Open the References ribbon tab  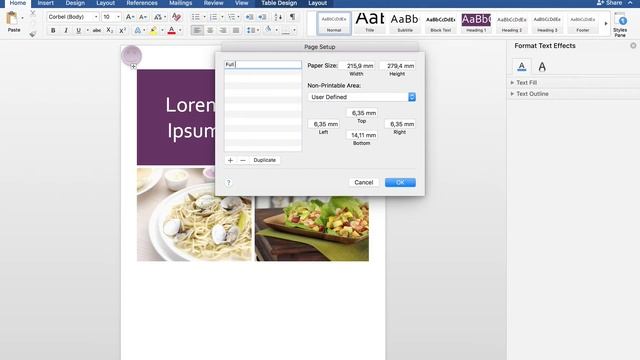point(142,3)
